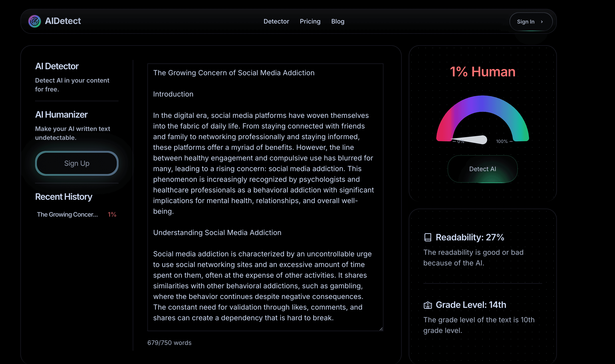
Task: Click the school icon beside Grade Level
Action: coord(428,305)
